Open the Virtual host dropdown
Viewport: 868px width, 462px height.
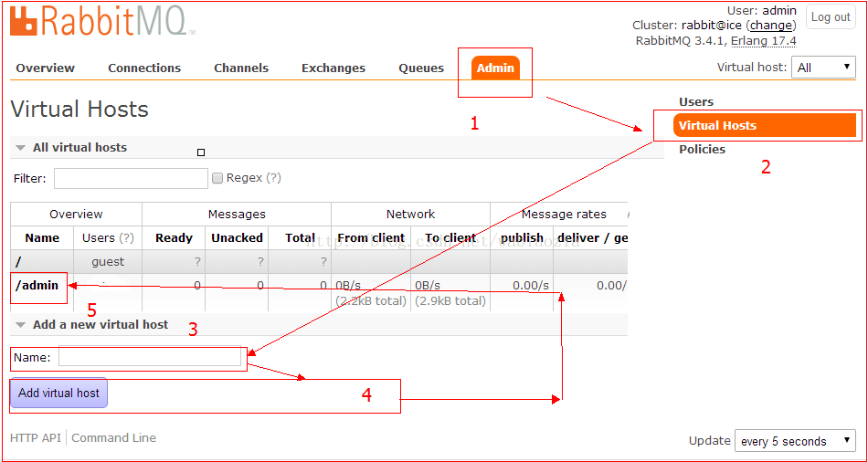(x=823, y=68)
